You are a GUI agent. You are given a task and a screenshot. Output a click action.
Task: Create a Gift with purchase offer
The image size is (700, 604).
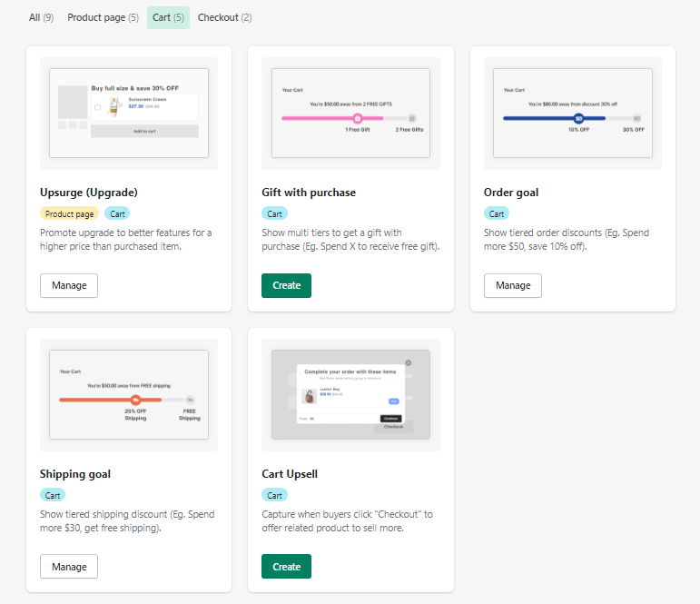[286, 285]
